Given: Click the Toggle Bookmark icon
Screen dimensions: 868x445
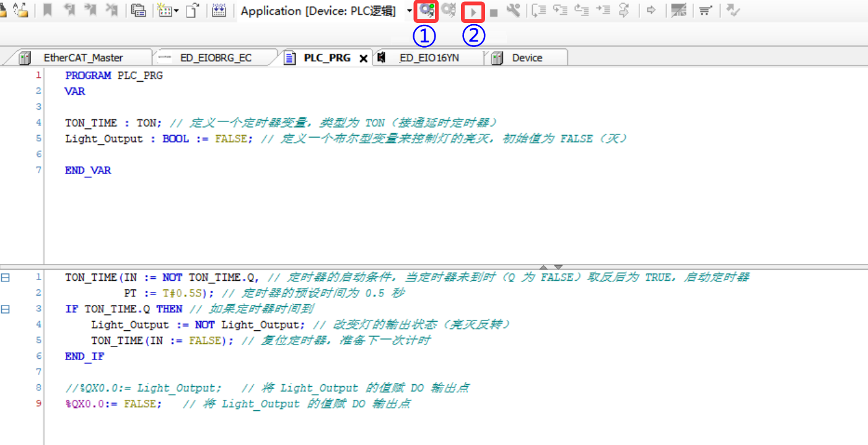Looking at the screenshot, I should coord(47,11).
